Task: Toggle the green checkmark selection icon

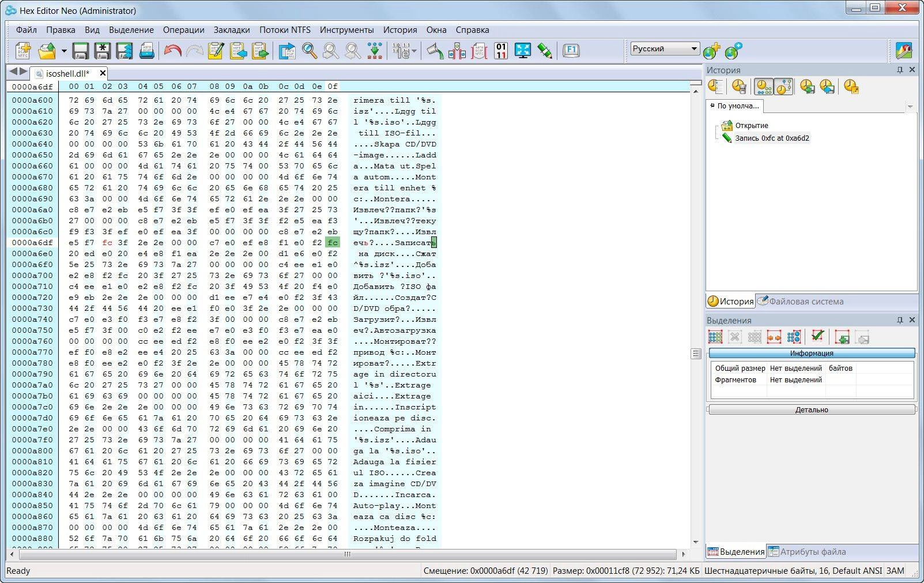Action: (x=817, y=336)
